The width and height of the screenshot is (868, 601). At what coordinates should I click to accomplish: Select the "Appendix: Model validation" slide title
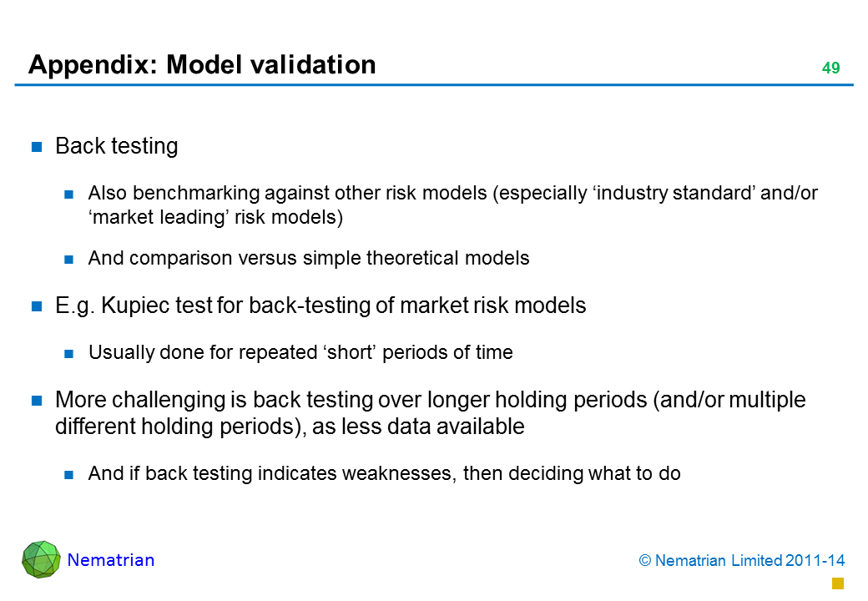(202, 65)
